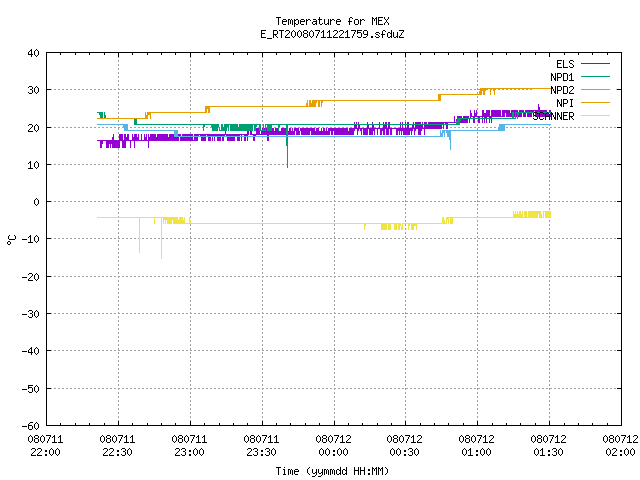The height and width of the screenshot is (480, 640).
Task: Click the y-axis label 40
Action: (x=33, y=53)
